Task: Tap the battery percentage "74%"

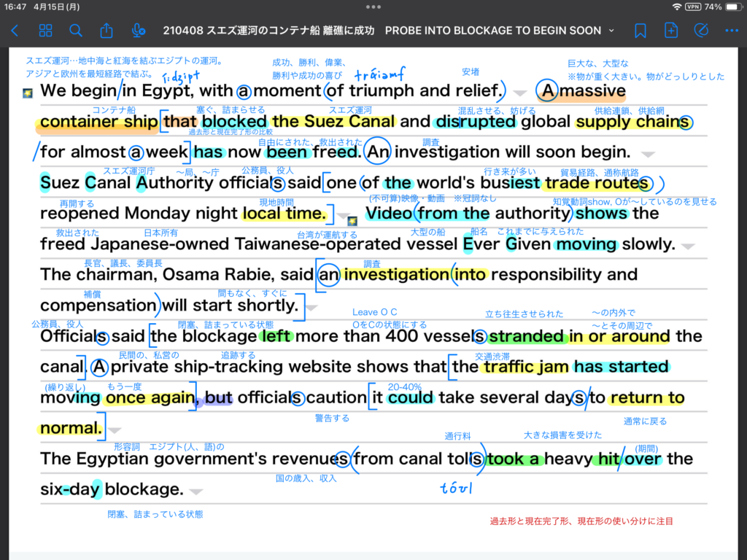Action: click(713, 7)
